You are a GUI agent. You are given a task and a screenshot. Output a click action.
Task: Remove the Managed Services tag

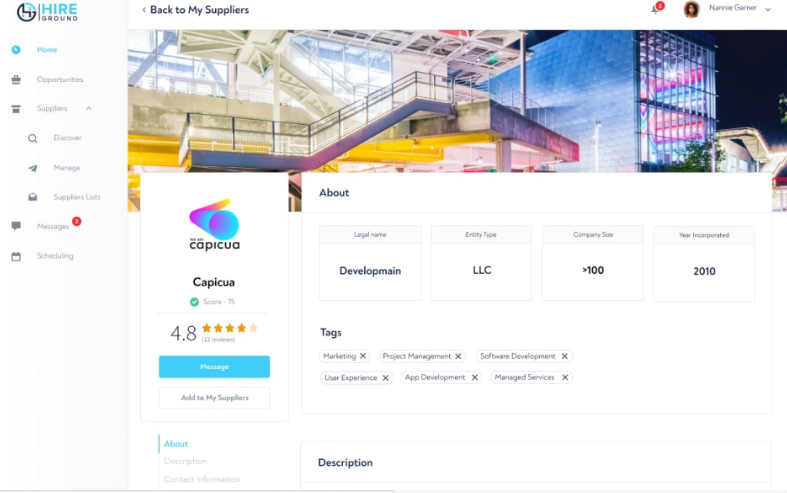tap(565, 378)
